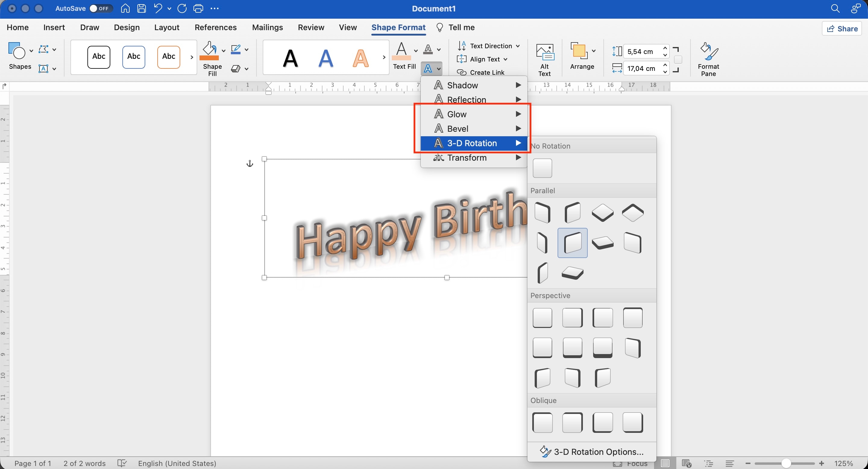Click the spelling proofing book icon
Image resolution: width=868 pixels, height=469 pixels.
(122, 463)
